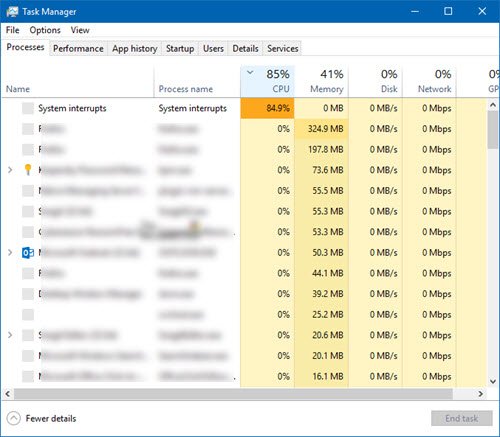500x437 pixels.
Task: Click the End task button
Action: (x=462, y=418)
